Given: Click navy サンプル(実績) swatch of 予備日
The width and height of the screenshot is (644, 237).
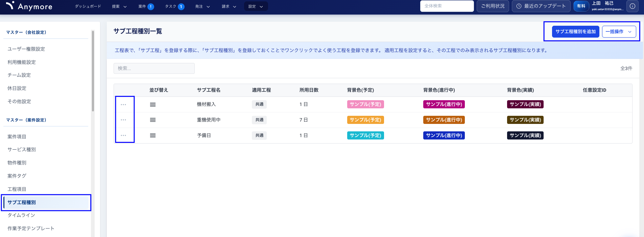Looking at the screenshot, I should point(525,135).
